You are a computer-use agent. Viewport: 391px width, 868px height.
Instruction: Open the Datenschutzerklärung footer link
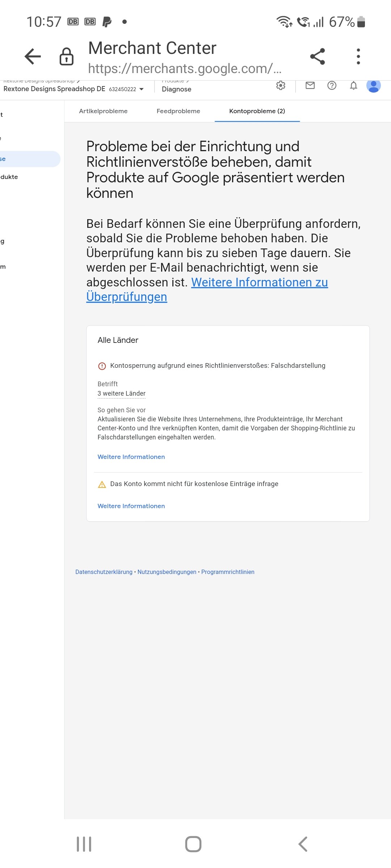[104, 572]
